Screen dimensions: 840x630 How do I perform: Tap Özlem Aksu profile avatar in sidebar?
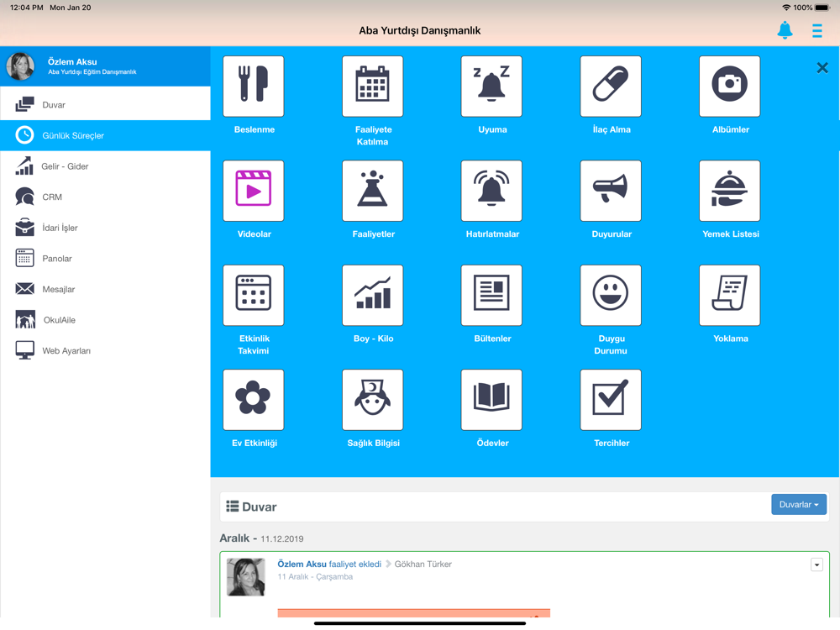tap(20, 66)
